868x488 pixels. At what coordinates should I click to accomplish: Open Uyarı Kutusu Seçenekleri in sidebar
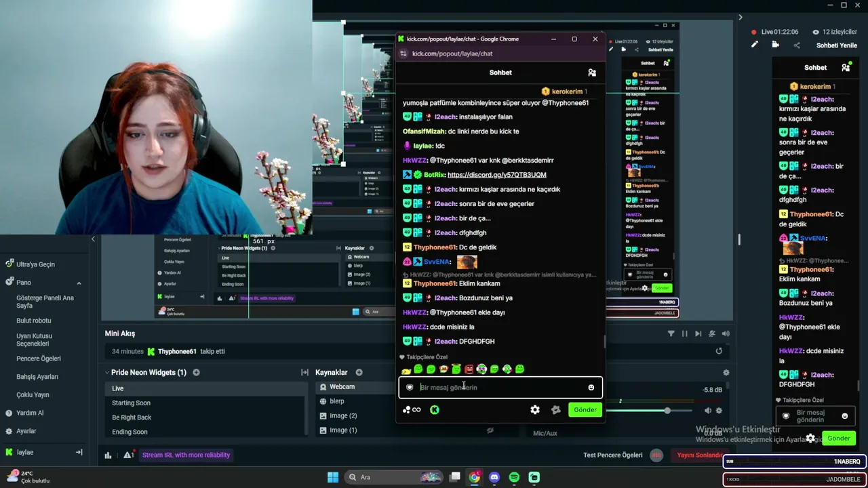pyautogui.click(x=35, y=340)
